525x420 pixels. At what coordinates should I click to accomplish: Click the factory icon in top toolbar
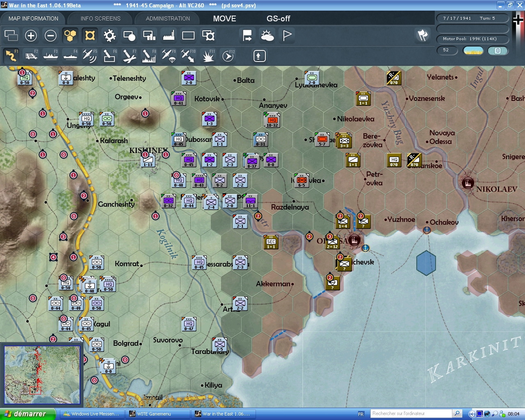pyautogui.click(x=169, y=36)
